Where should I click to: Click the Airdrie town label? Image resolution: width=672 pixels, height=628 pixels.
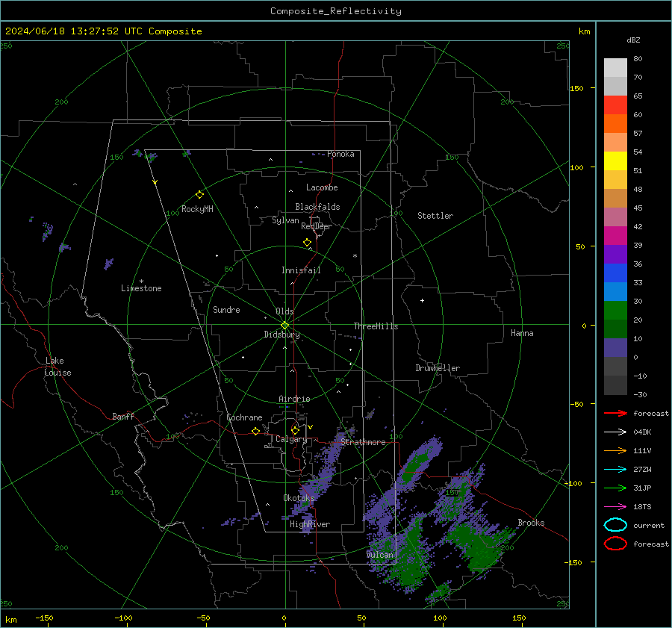pyautogui.click(x=294, y=399)
